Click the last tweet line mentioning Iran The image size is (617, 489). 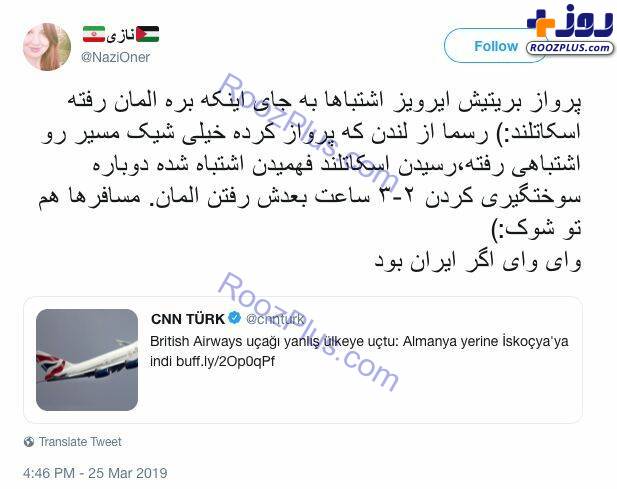tap(478, 261)
